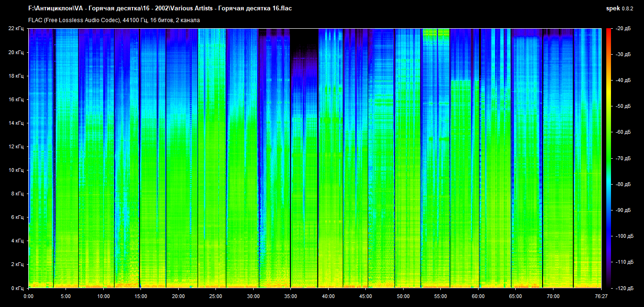This screenshot has height=307, width=644.
Task: Click the 70:00 time axis label
Action: click(553, 297)
